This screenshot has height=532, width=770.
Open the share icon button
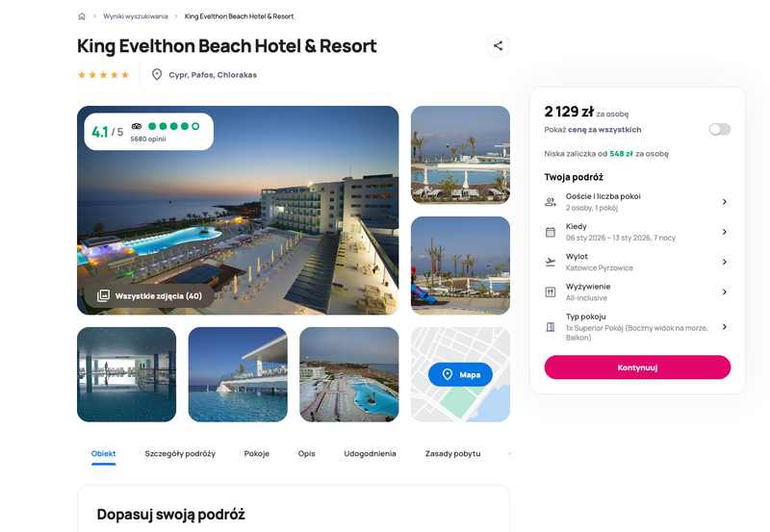coord(498,45)
